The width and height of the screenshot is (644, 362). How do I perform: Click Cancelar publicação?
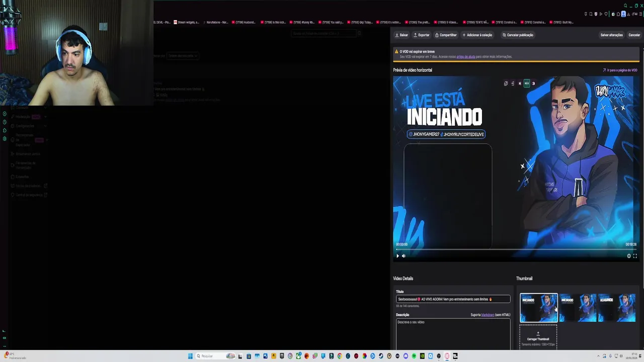[518, 35]
